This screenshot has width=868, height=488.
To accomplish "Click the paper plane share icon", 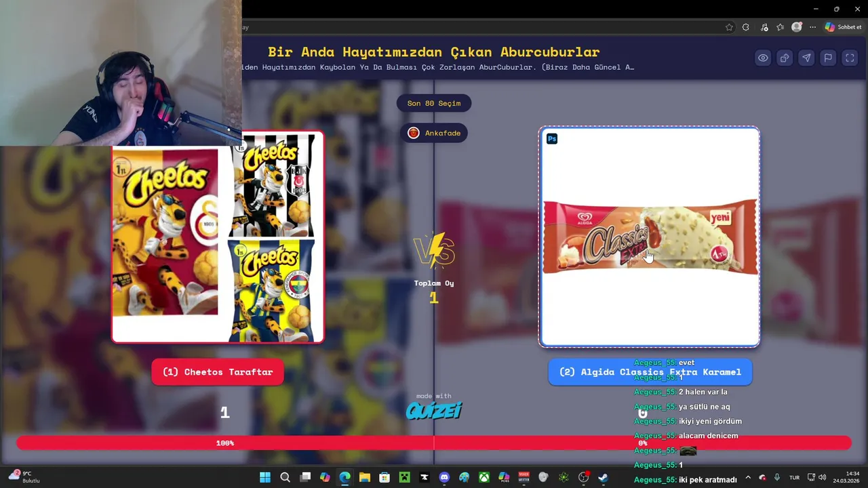I will point(806,58).
